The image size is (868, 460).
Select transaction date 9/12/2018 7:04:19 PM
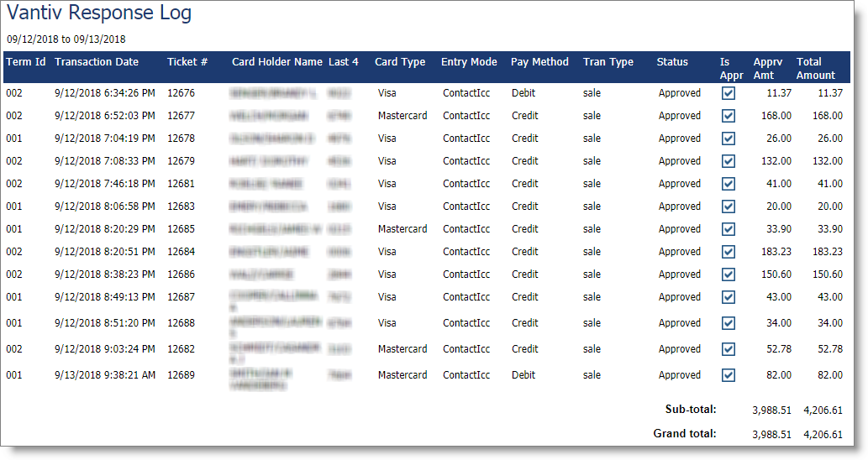(105, 139)
